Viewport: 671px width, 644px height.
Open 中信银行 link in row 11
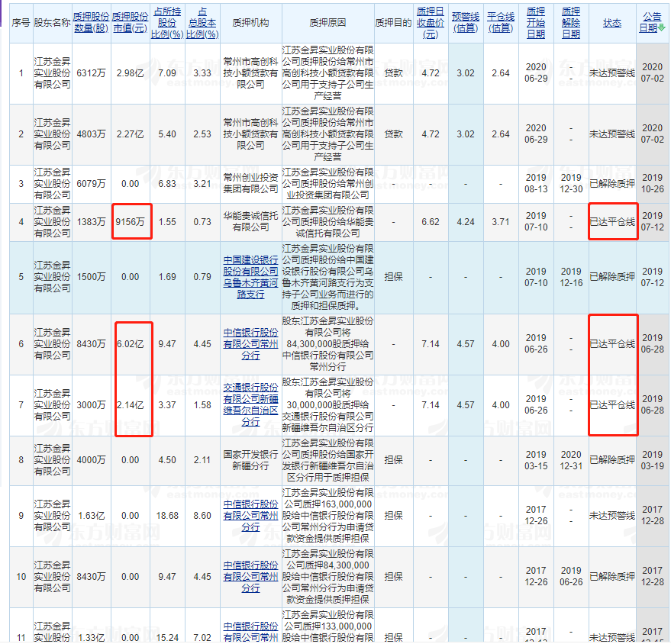251,632
